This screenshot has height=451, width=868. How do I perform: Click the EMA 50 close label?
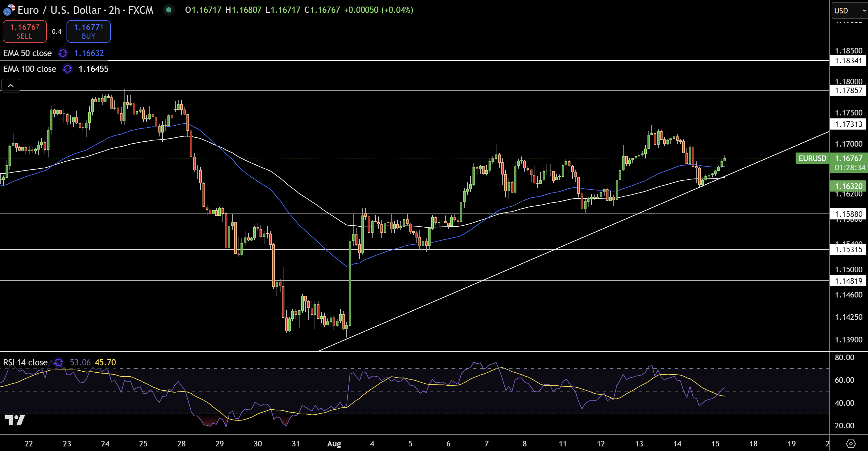click(x=28, y=53)
